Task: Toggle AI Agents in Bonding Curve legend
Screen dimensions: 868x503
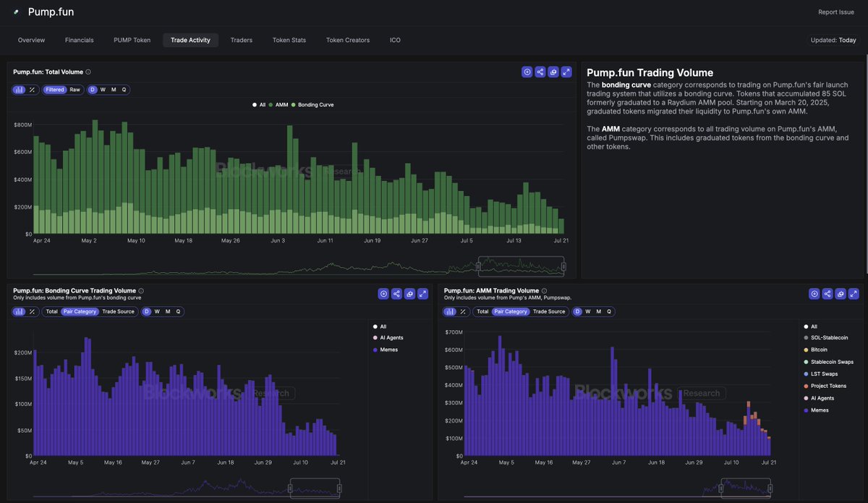Action: point(388,338)
